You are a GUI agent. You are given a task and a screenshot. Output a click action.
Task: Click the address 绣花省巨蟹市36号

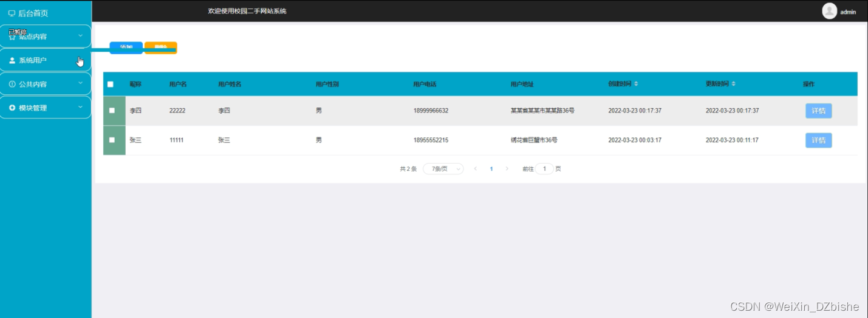coord(534,140)
